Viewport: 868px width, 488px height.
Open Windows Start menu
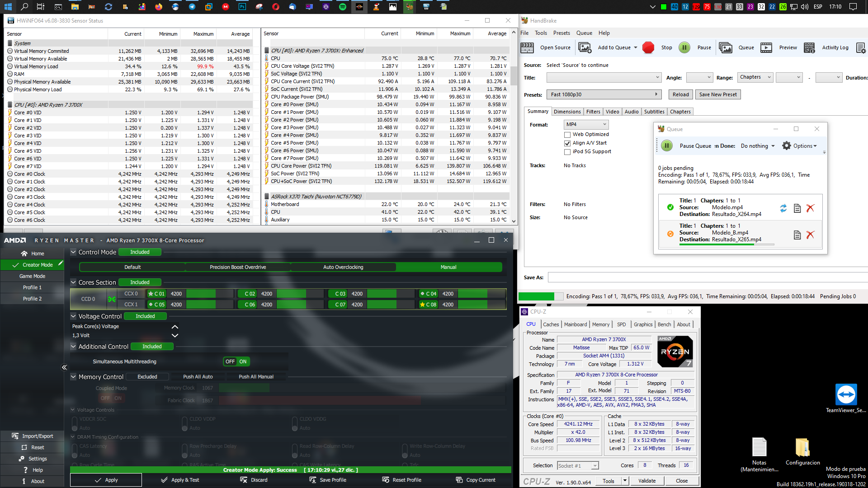8,7
